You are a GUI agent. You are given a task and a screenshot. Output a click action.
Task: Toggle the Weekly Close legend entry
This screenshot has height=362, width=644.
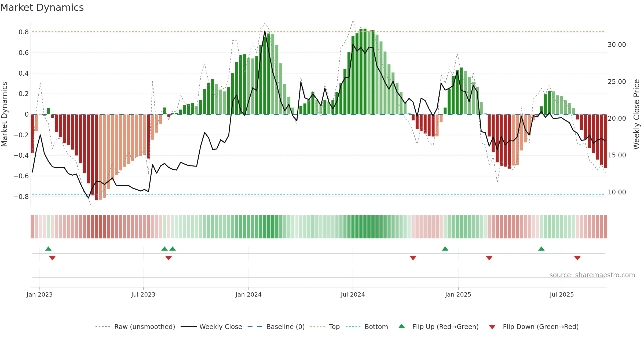[211, 327]
